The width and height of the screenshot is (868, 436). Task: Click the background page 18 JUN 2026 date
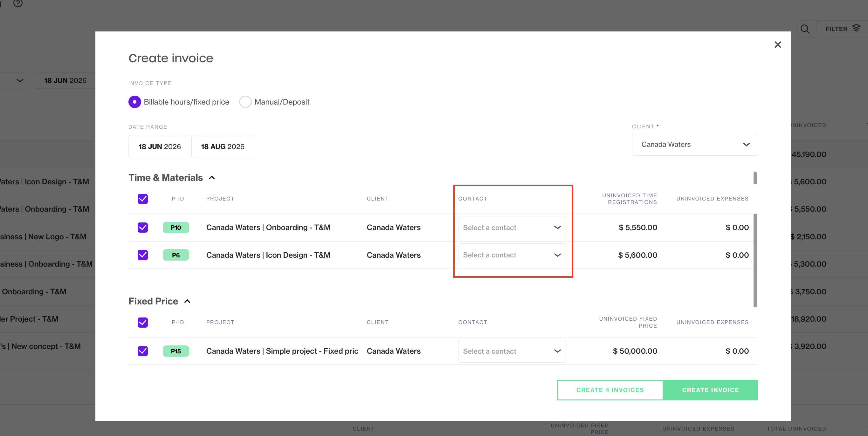(65, 80)
